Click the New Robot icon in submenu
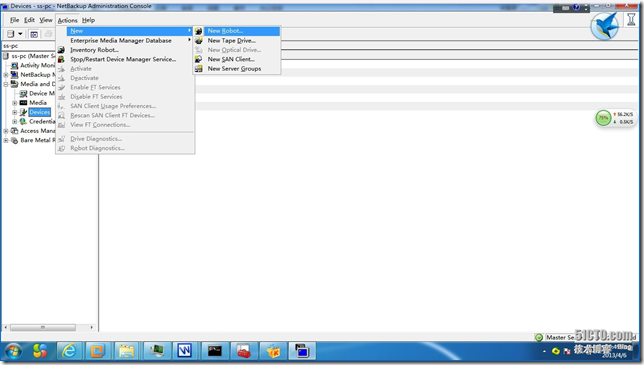Viewport: 644px width, 365px height. [x=199, y=31]
